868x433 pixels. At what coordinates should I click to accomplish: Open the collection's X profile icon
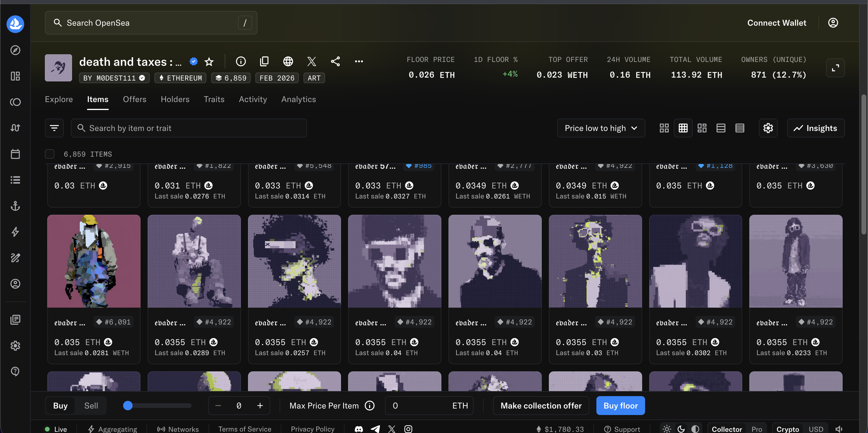pos(312,61)
